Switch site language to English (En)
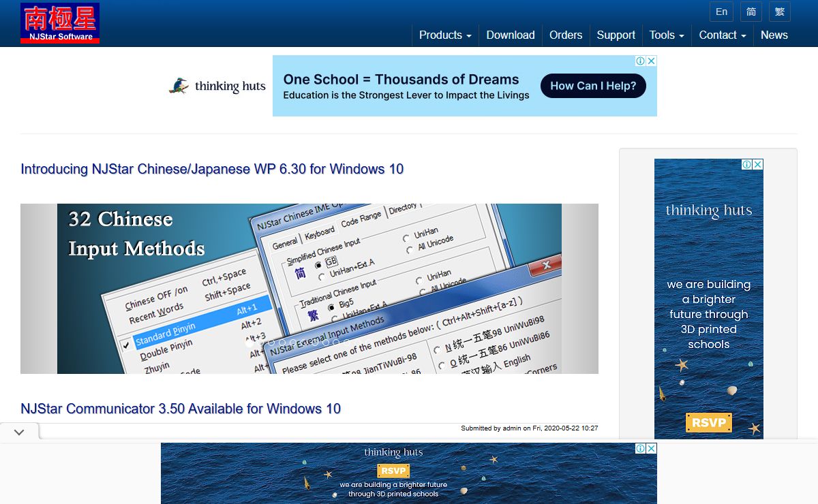The height and width of the screenshot is (504, 818). [721, 12]
